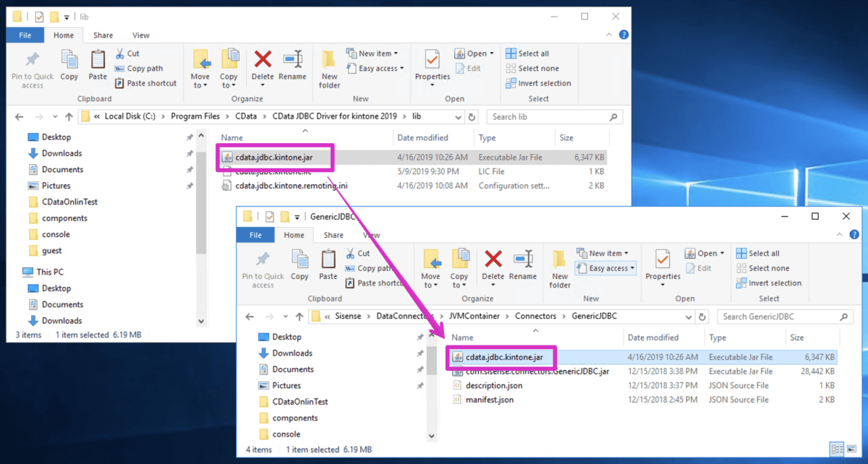The height and width of the screenshot is (464, 868).
Task: Click New folder in the lib window ribbon
Action: pyautogui.click(x=329, y=69)
